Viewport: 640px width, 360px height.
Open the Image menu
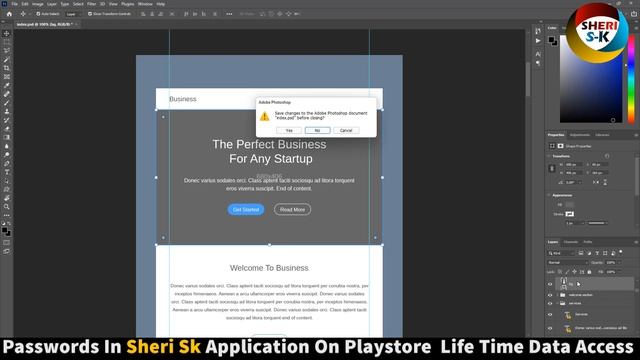pos(37,4)
